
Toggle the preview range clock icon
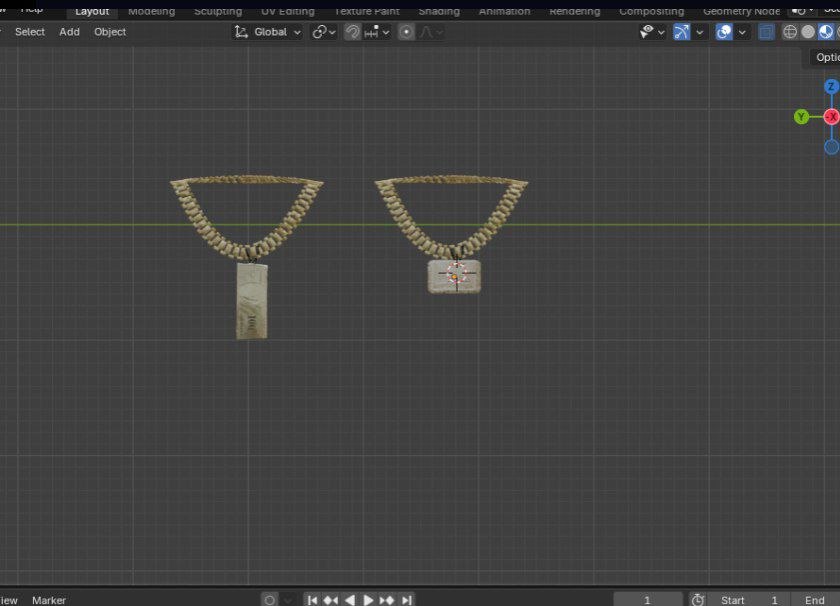point(698,600)
